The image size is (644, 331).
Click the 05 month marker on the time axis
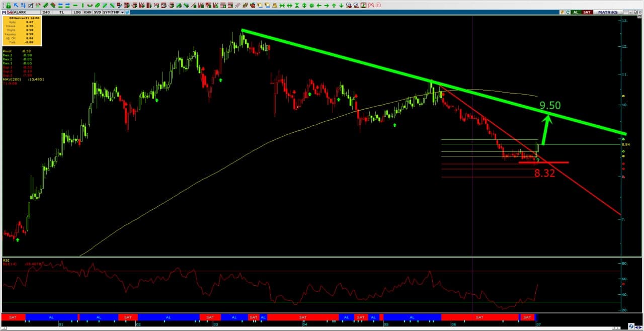click(386, 324)
